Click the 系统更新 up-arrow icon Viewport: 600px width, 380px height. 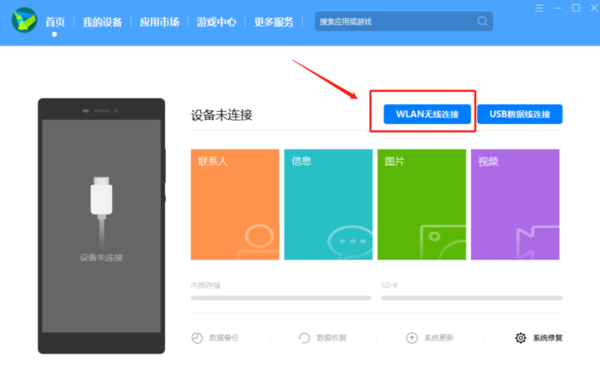tap(412, 338)
